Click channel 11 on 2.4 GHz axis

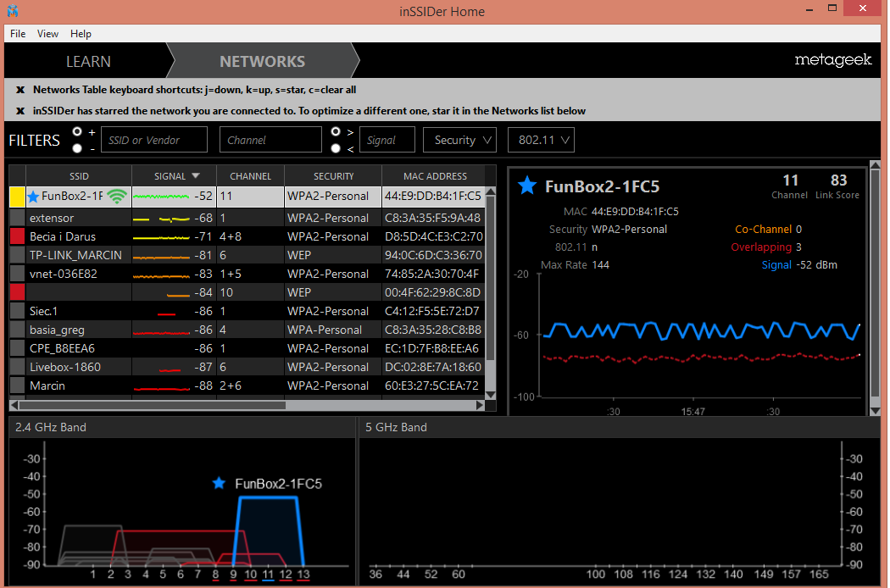pos(268,574)
